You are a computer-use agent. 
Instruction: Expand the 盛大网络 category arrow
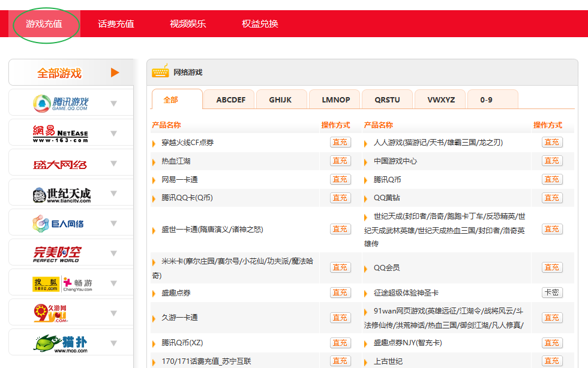[114, 164]
